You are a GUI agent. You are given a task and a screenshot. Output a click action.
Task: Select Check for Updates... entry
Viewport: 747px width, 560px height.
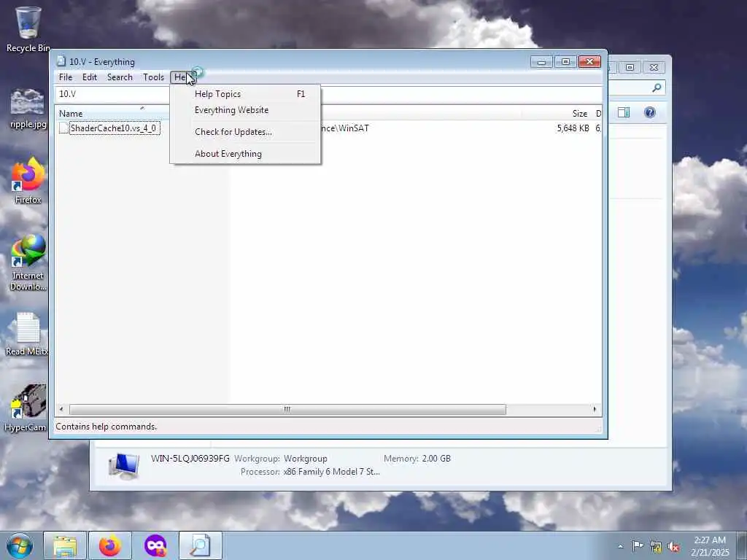245,132
